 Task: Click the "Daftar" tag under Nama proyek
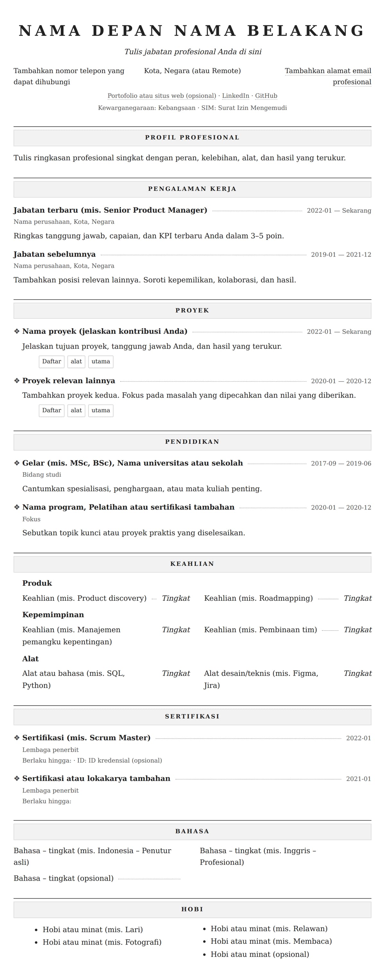click(x=51, y=361)
